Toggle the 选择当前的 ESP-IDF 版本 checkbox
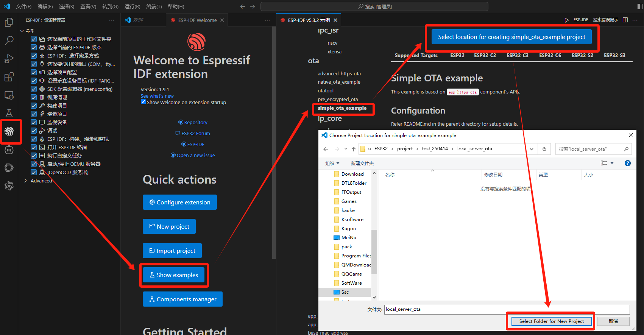Image resolution: width=644 pixels, height=335 pixels. coord(34,47)
